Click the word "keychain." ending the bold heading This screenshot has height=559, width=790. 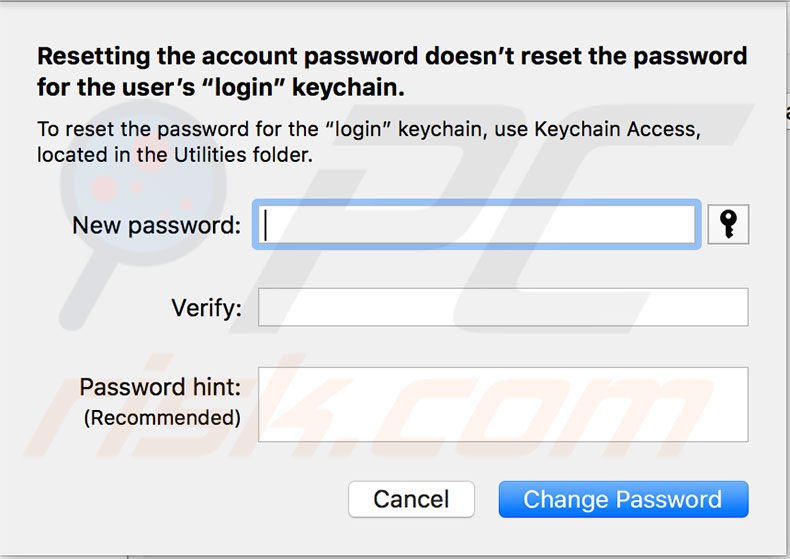click(x=352, y=87)
